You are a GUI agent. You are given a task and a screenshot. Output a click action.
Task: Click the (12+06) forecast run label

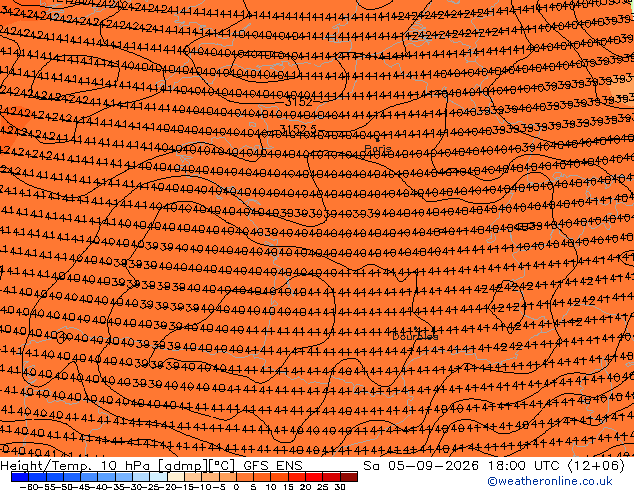[x=596, y=466]
